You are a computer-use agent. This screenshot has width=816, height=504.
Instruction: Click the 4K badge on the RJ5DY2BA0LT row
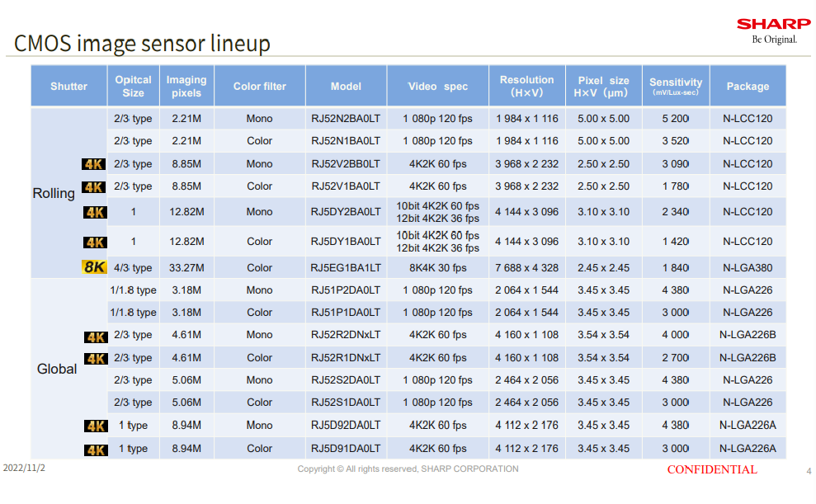click(95, 212)
